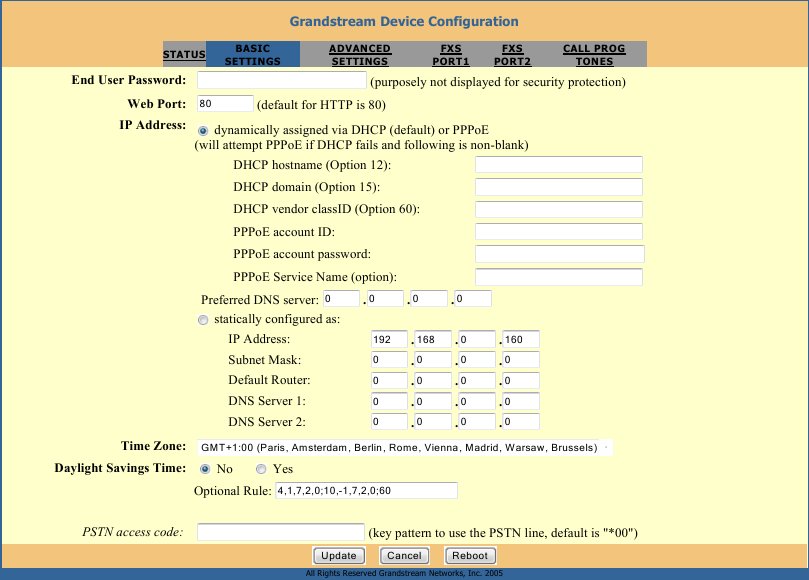Choose Yes for Daylight Savings Time

(x=261, y=469)
